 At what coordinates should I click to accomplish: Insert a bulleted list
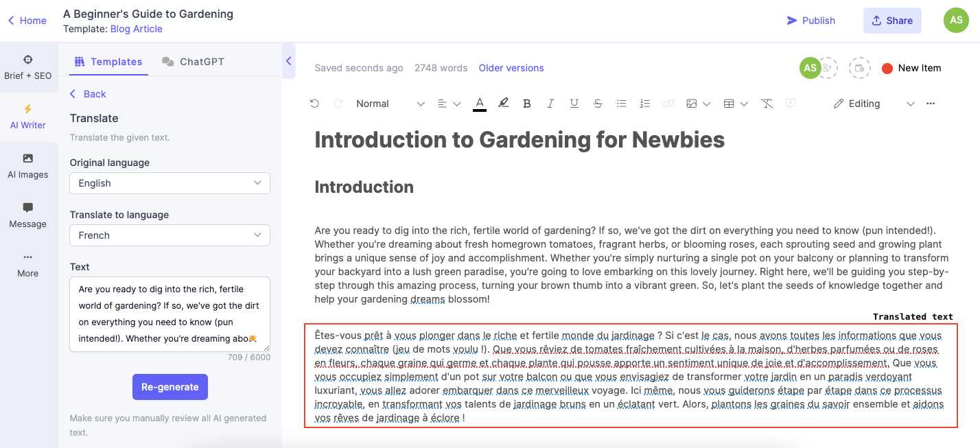621,104
